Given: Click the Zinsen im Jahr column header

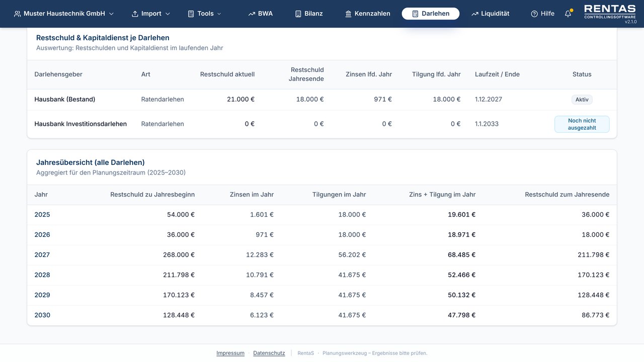Looking at the screenshot, I should [252, 195].
